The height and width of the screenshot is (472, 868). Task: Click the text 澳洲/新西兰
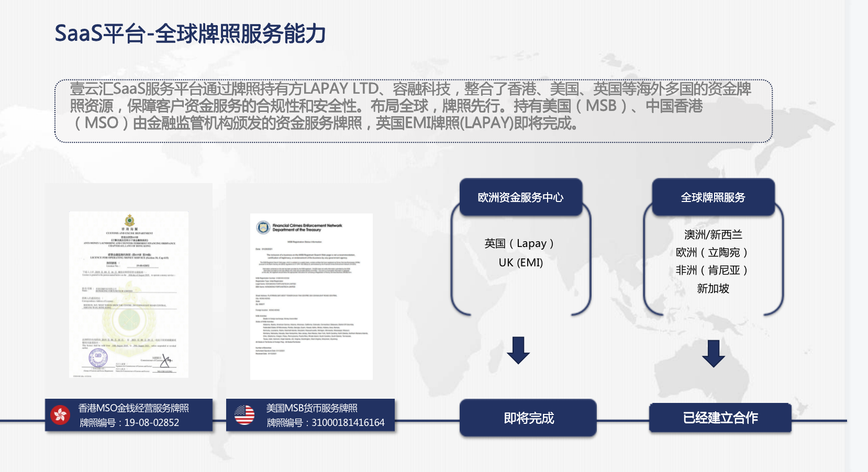point(713,234)
